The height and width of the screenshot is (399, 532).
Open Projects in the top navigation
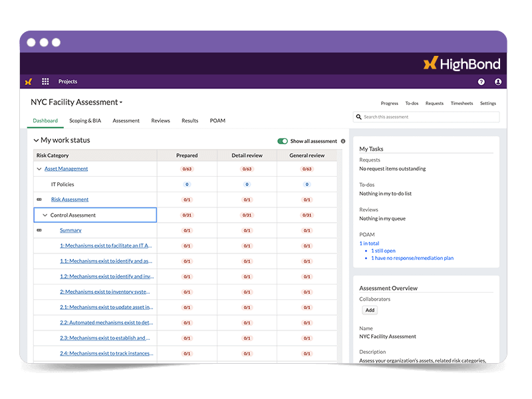tap(68, 81)
